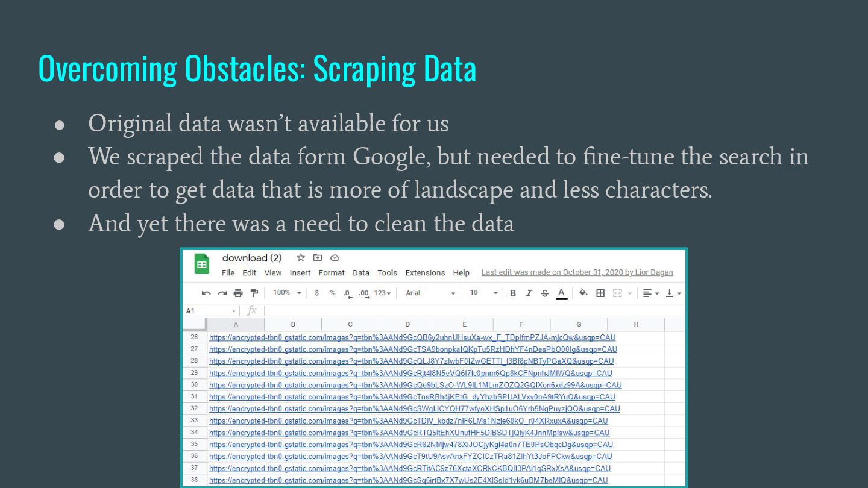Screen dimensions: 868x488
Task: Decrease decimal places button
Action: 347,293
